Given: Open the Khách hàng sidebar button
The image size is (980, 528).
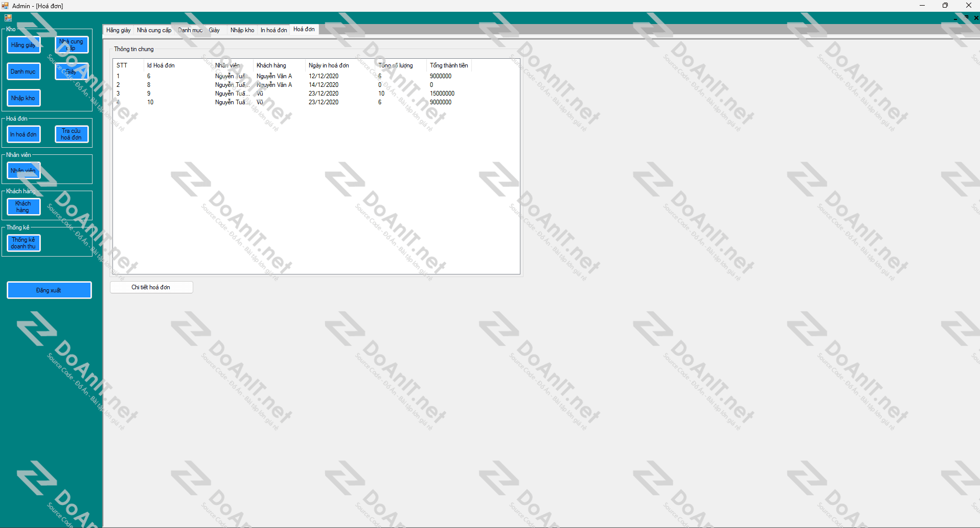Looking at the screenshot, I should (x=24, y=207).
